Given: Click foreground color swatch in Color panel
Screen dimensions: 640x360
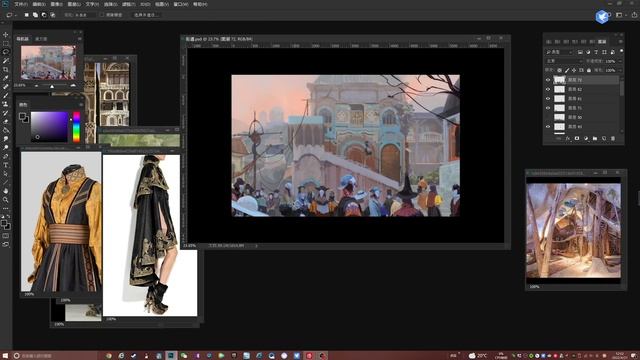Looking at the screenshot, I should tap(22, 117).
